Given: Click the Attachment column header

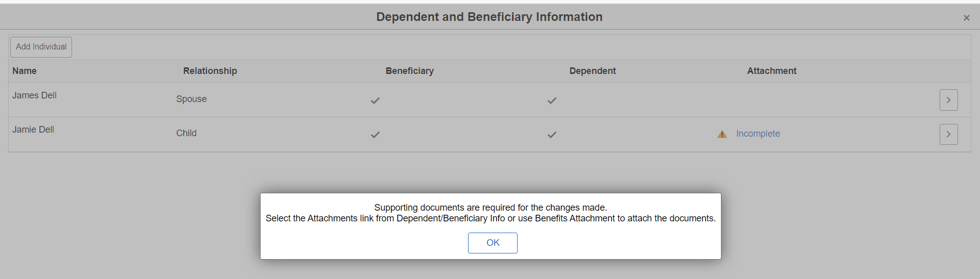Looking at the screenshot, I should [772, 71].
